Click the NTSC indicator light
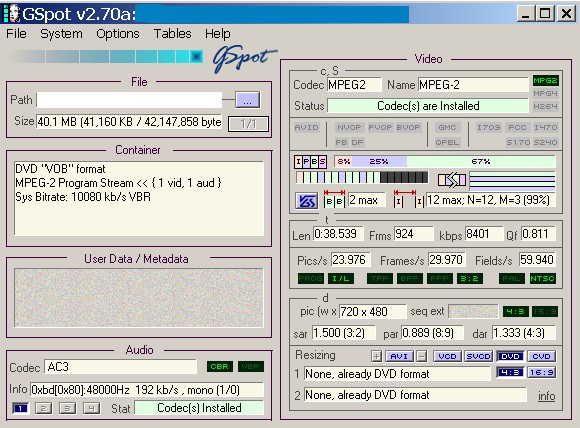The width and height of the screenshot is (580, 428). point(542,278)
